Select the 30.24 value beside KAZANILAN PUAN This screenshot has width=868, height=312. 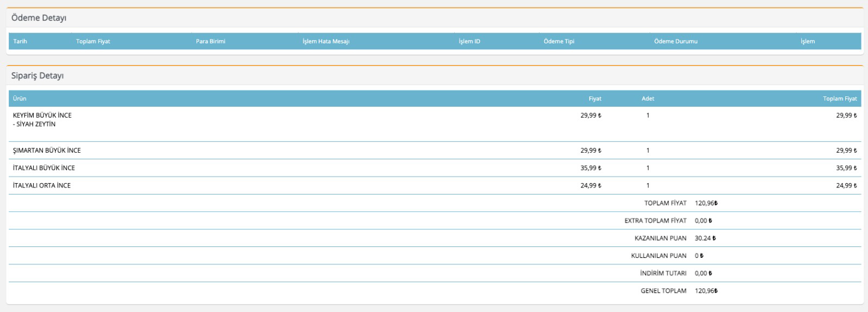point(705,238)
